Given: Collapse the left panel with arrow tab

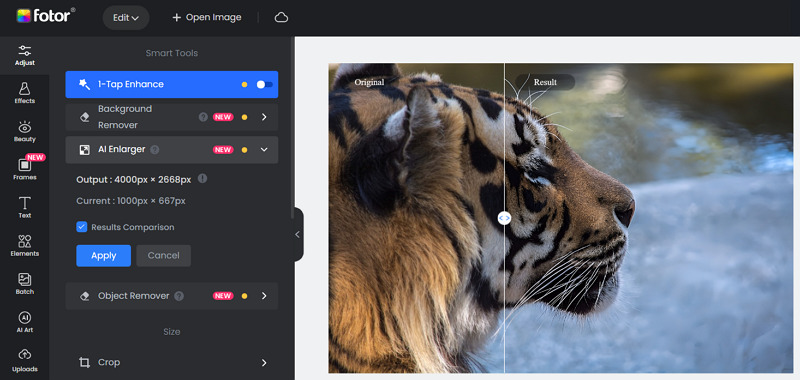Looking at the screenshot, I should [298, 235].
